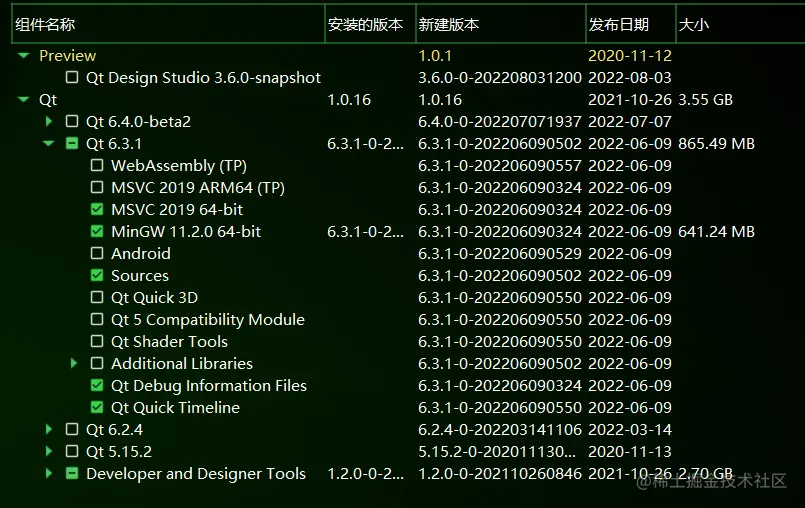Click installed version 1.2.0-0-2... cell
This screenshot has width=805, height=508.
[x=366, y=474]
